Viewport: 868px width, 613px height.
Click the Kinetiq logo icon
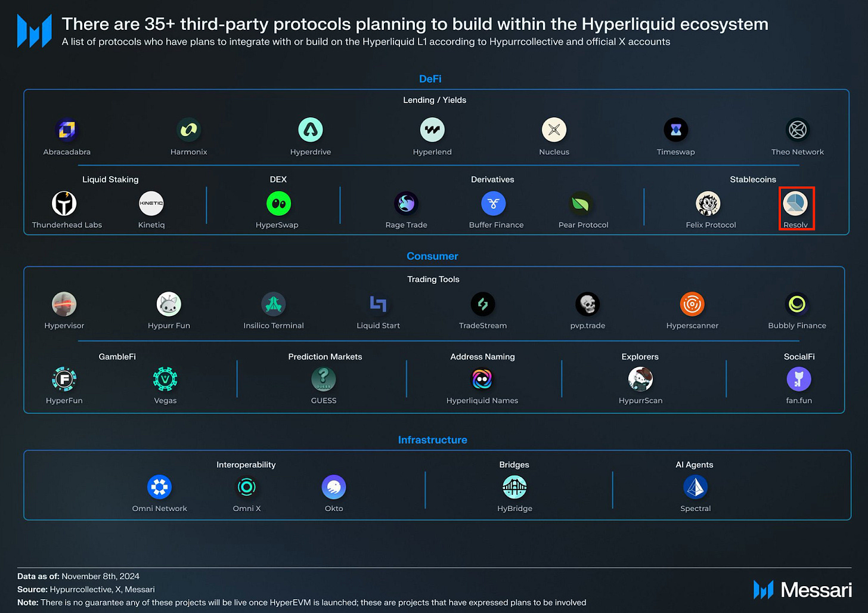[151, 203]
